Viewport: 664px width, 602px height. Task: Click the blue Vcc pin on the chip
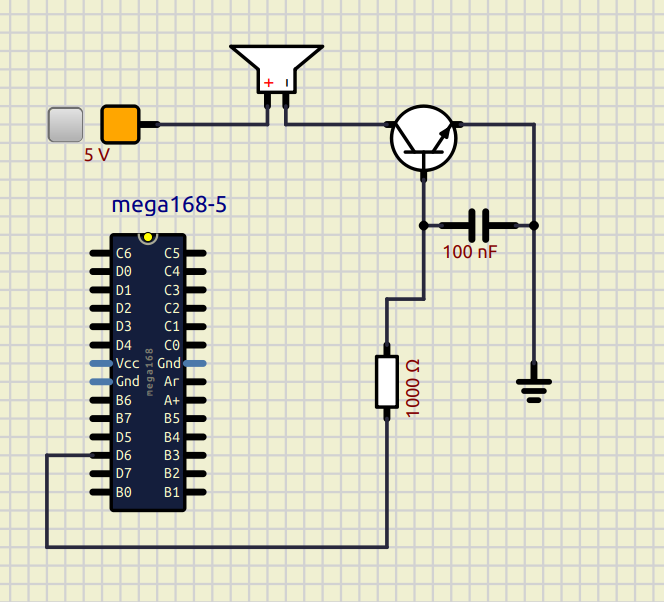click(x=100, y=363)
